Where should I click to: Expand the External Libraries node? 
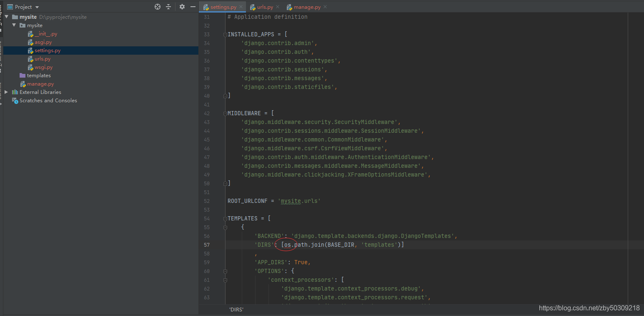tap(6, 92)
